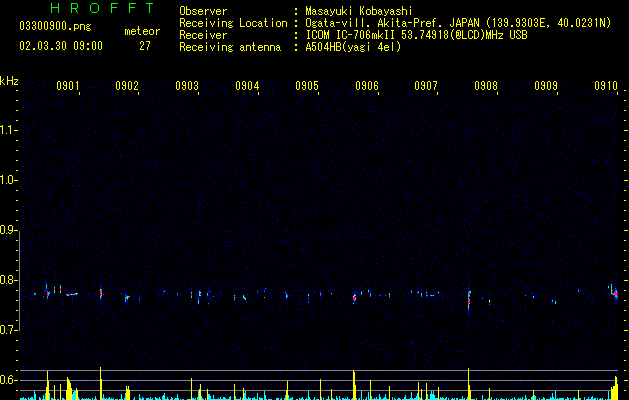This screenshot has height=400, width=629.
Task: Click the 0901 time marker
Action: point(67,86)
